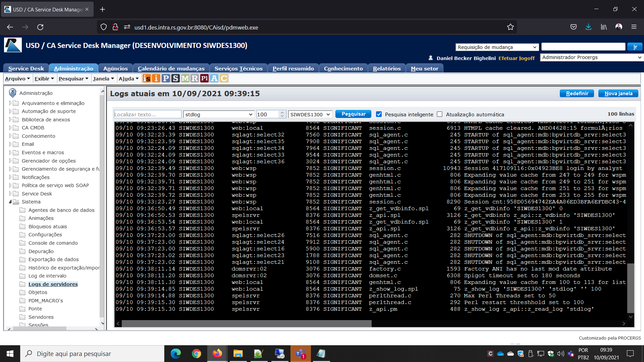The image size is (644, 362).
Task: Open the light blue 'A' toolbar icon
Action: coord(214,78)
